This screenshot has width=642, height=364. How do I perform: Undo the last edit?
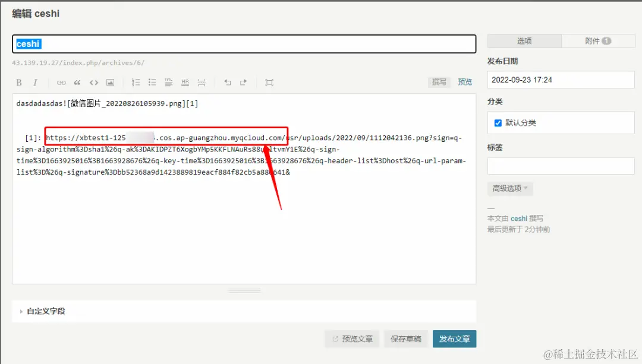click(x=227, y=83)
